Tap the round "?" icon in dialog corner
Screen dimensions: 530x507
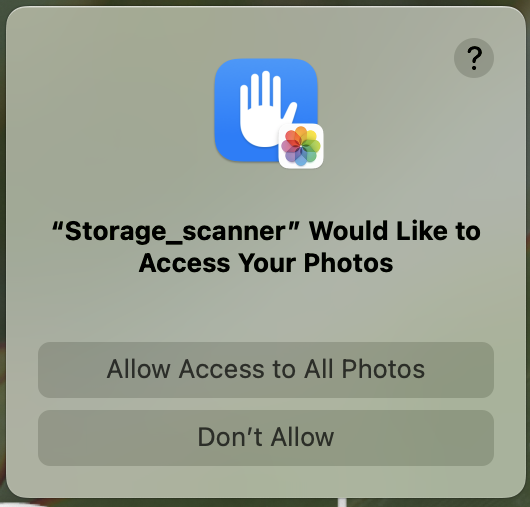474,58
